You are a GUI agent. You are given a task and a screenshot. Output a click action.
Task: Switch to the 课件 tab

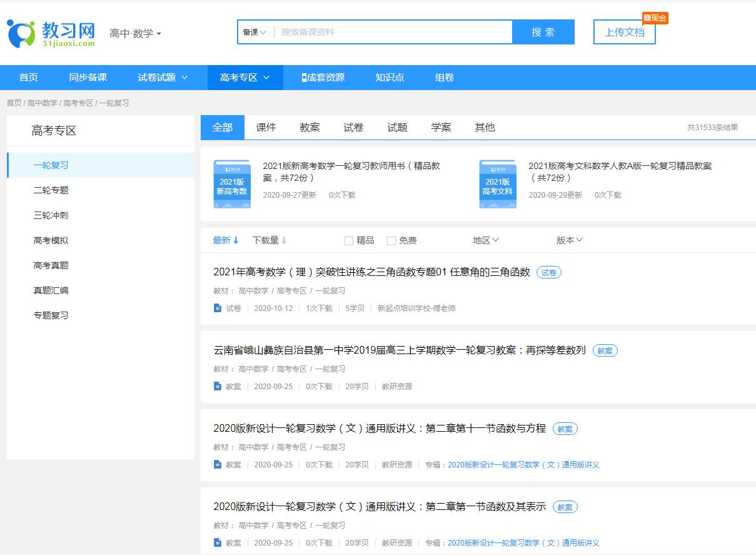click(266, 127)
